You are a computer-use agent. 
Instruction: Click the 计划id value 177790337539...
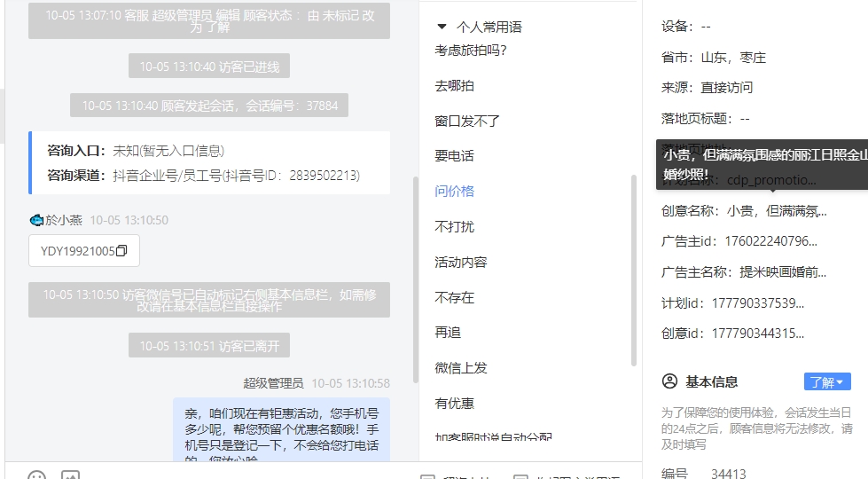pyautogui.click(x=758, y=303)
